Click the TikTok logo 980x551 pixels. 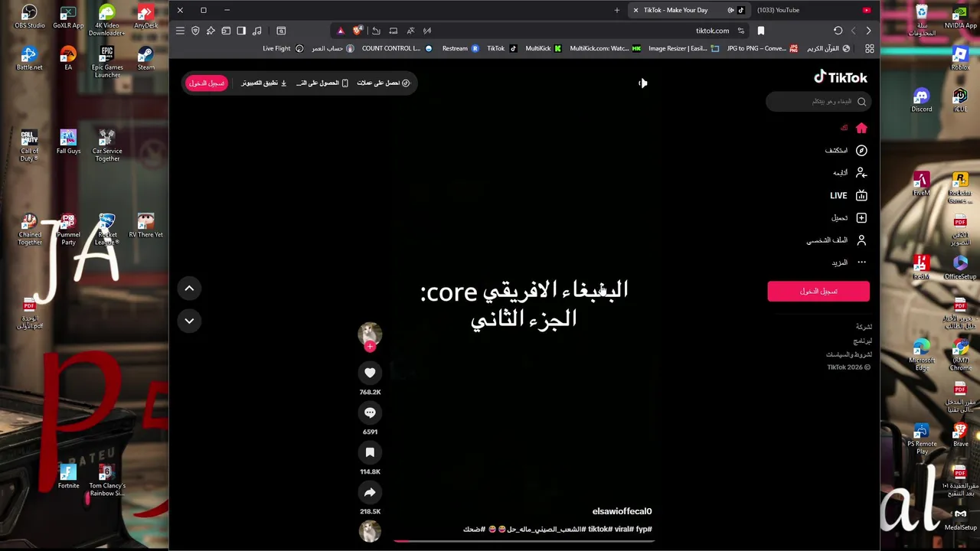click(x=840, y=77)
